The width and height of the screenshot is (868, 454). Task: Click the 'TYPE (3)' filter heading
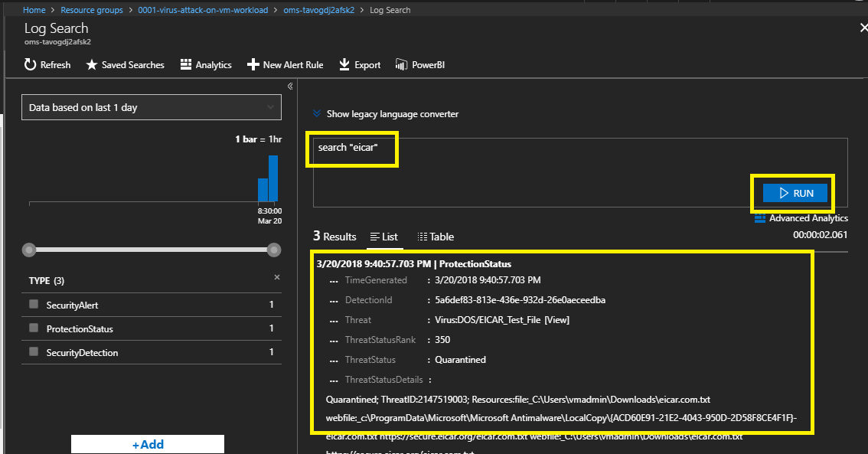coord(47,281)
